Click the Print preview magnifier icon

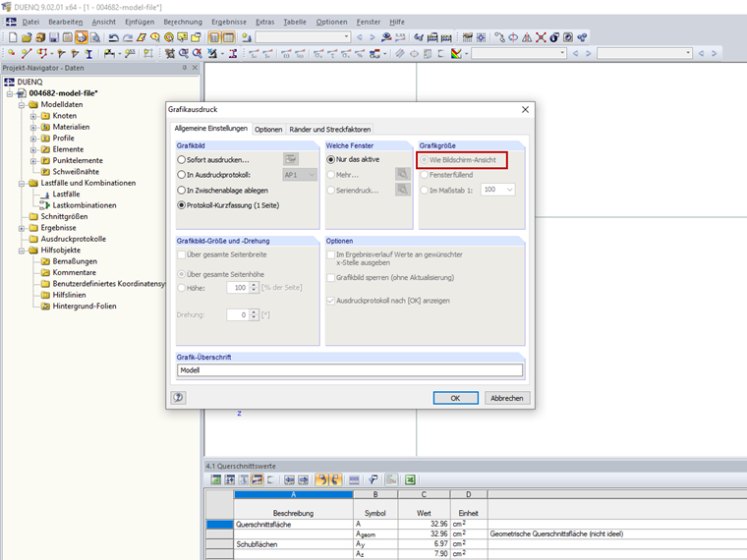coord(95,37)
